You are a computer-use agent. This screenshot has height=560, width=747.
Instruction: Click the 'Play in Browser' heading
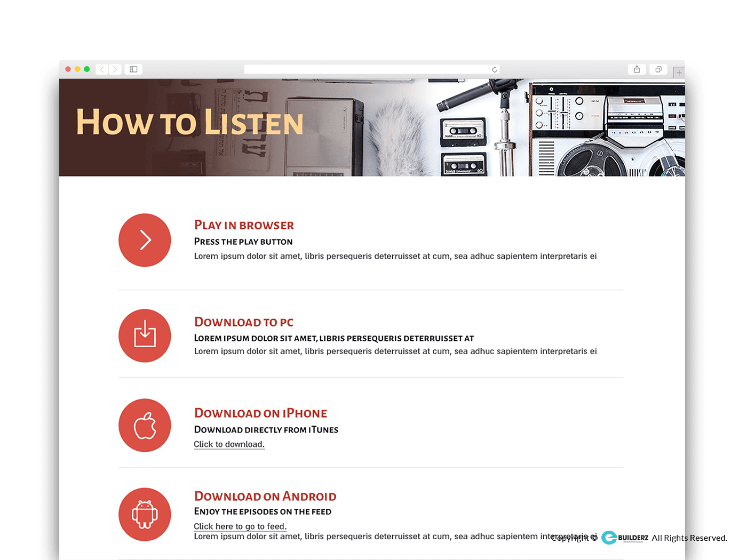coord(244,225)
